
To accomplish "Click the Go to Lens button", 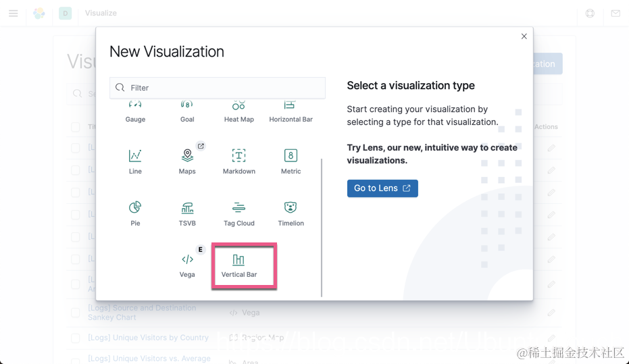I will click(382, 188).
